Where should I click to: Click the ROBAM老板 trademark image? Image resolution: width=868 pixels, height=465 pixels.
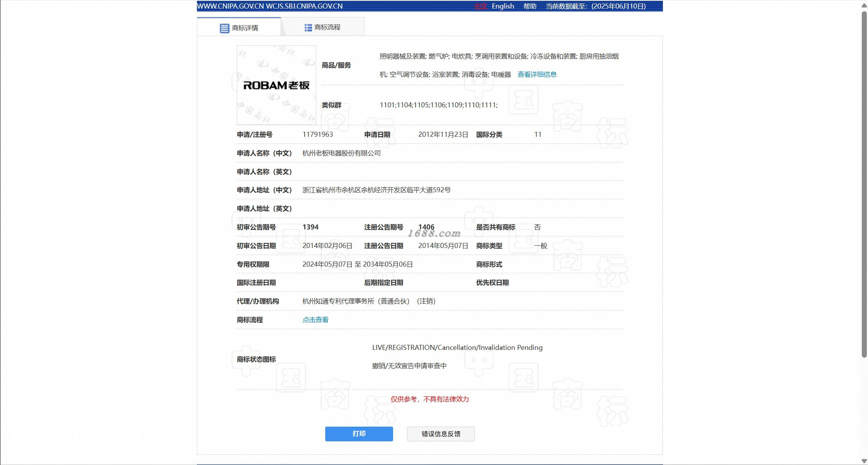pyautogui.click(x=276, y=85)
